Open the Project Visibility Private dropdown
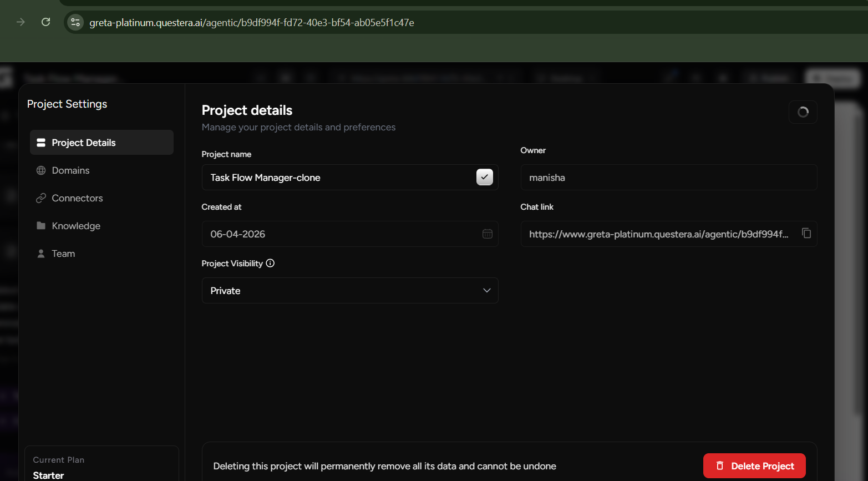Screen dimensions: 868x481 (350, 291)
